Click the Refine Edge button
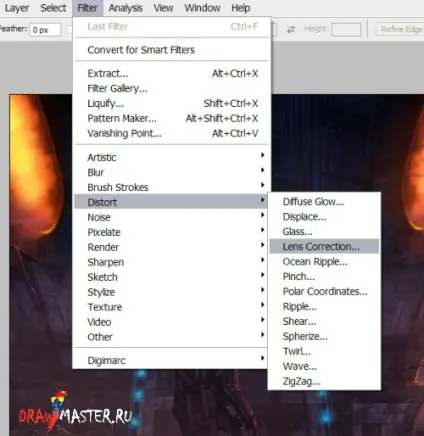 pyautogui.click(x=401, y=29)
